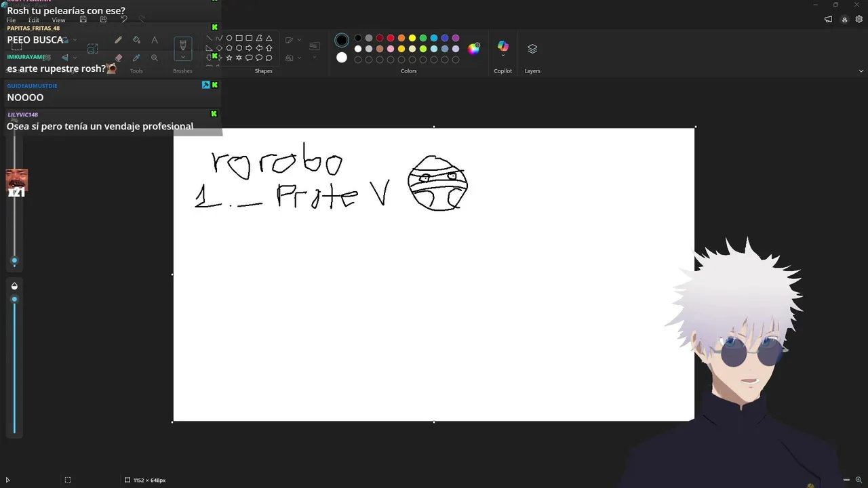Choose the Pentagon shape

[x=229, y=48]
